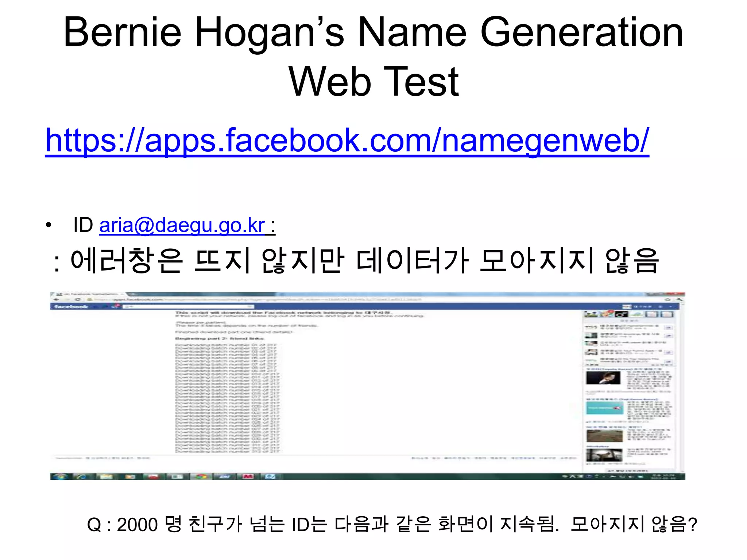Click the teal banner ad thumbnail
This screenshot has width=747, height=560.
coord(605,408)
